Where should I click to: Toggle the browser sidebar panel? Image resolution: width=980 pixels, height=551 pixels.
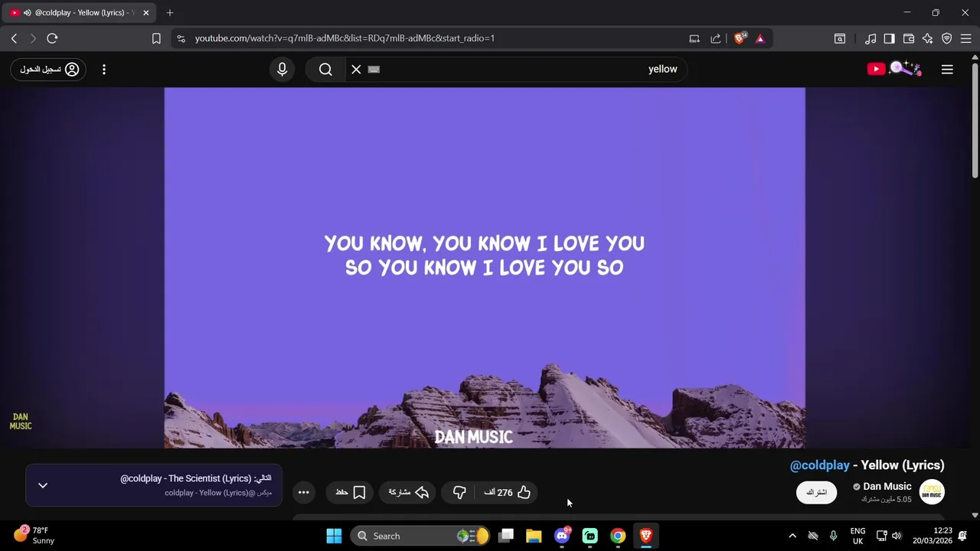[x=890, y=38]
